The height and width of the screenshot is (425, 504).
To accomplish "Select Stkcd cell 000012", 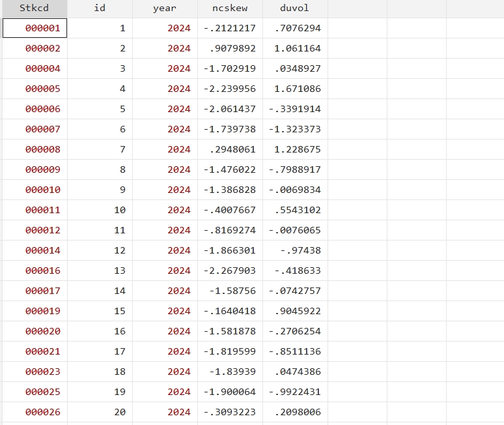I will click(x=35, y=230).
